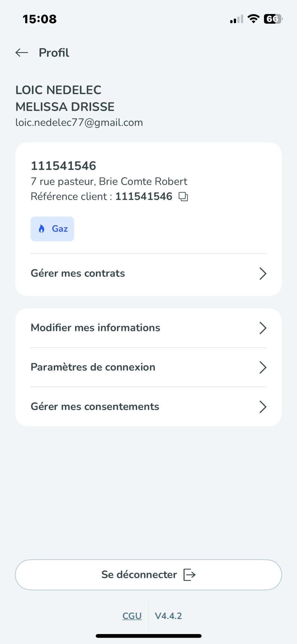Viewport: 297px width, 644px height.
Task: Tap the blue flame gas icon
Action: pyautogui.click(x=41, y=229)
